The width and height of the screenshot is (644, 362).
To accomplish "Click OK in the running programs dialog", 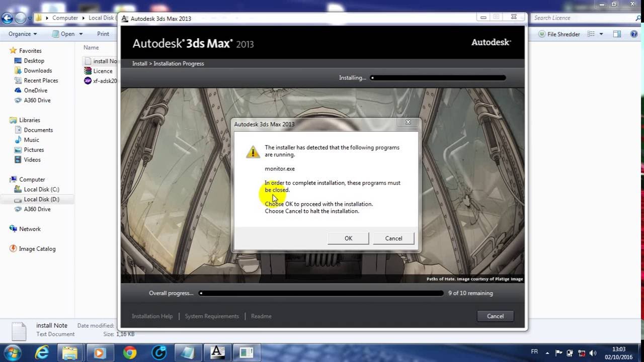I will pos(348,238).
